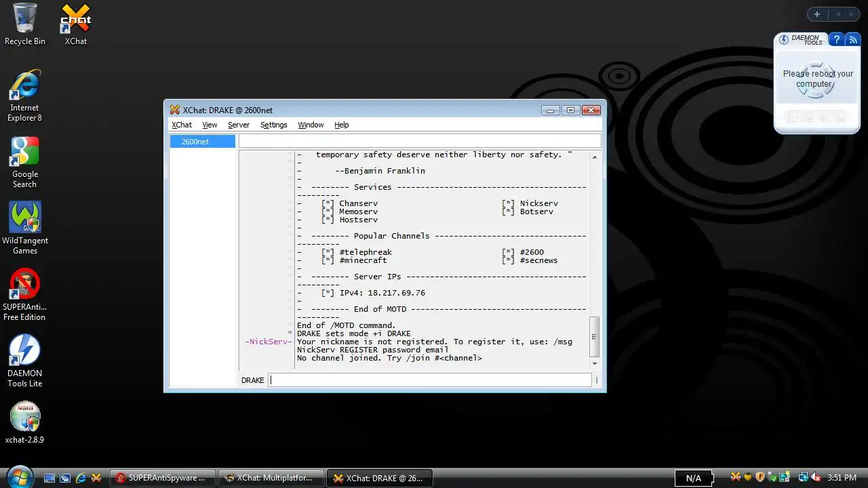Click the Chanserv service entry
The image size is (868, 488).
click(359, 203)
